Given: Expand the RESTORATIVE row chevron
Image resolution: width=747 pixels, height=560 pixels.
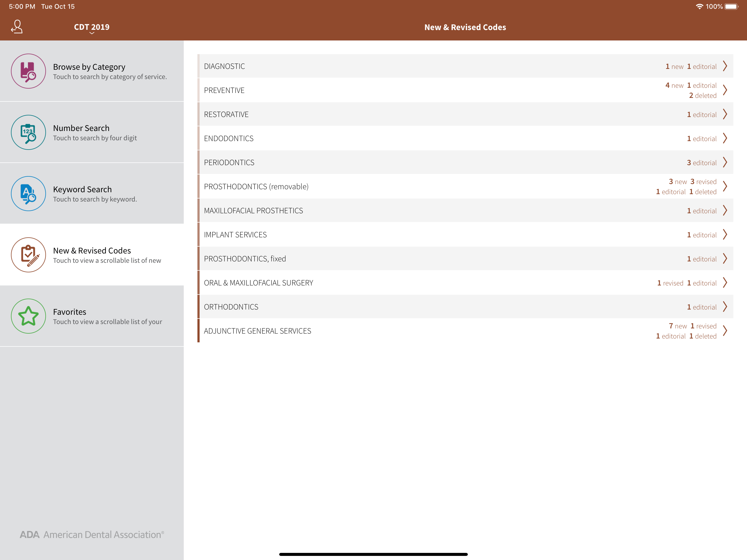Looking at the screenshot, I should [x=725, y=114].
